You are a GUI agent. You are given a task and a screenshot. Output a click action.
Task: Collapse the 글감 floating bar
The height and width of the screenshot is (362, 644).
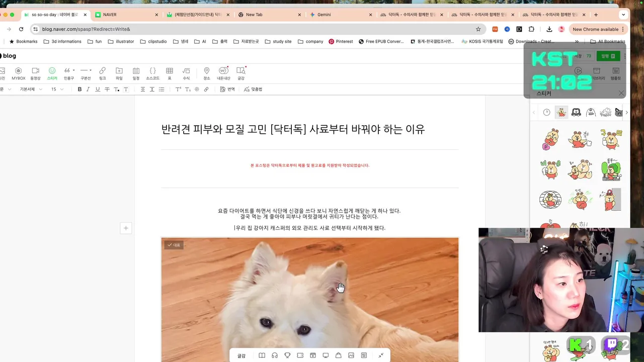(381, 355)
